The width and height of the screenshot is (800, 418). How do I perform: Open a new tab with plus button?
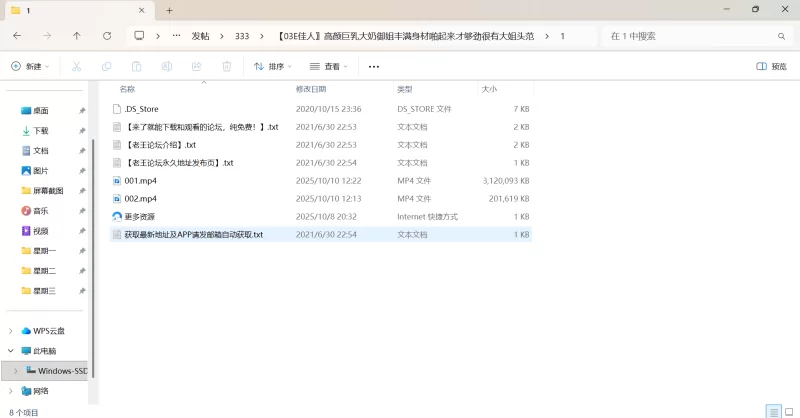169,10
